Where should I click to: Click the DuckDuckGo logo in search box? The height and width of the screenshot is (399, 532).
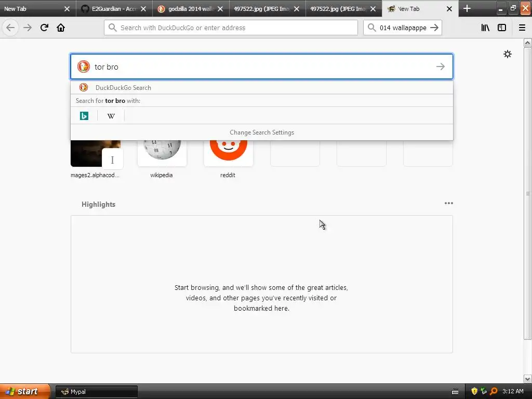click(x=84, y=66)
